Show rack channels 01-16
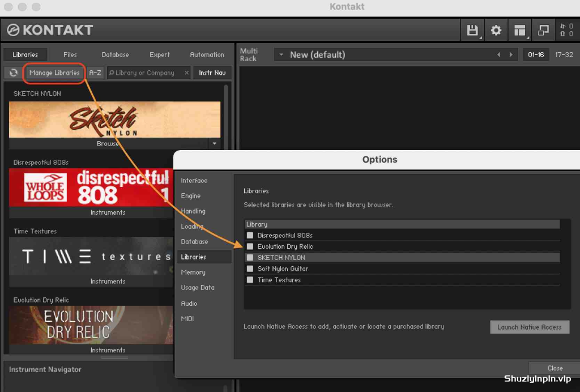 pyautogui.click(x=536, y=55)
